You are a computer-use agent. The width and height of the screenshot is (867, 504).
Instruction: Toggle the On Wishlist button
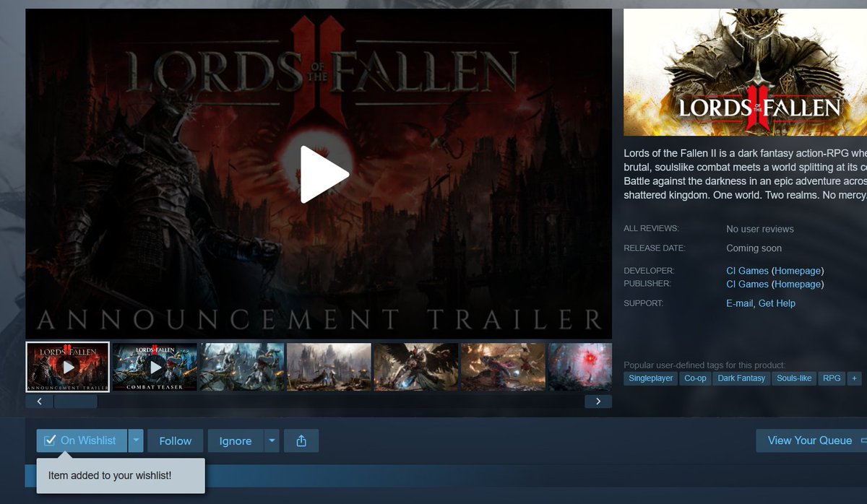click(82, 440)
